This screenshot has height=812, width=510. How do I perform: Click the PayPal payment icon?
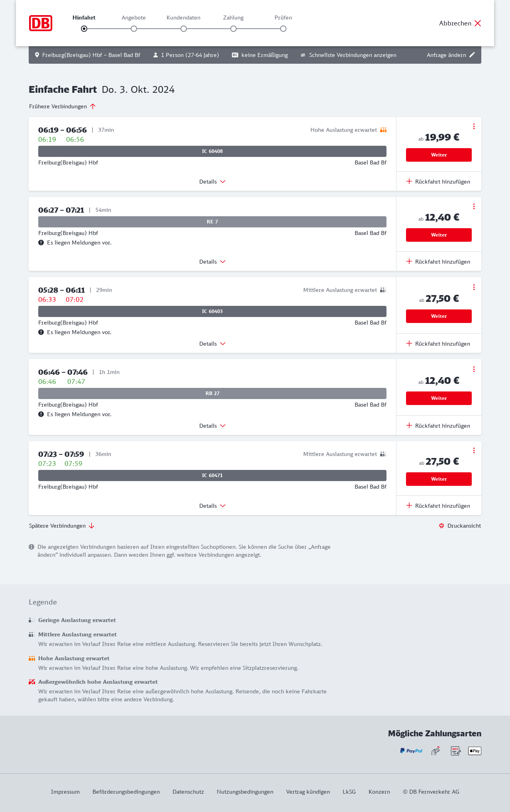tap(411, 751)
